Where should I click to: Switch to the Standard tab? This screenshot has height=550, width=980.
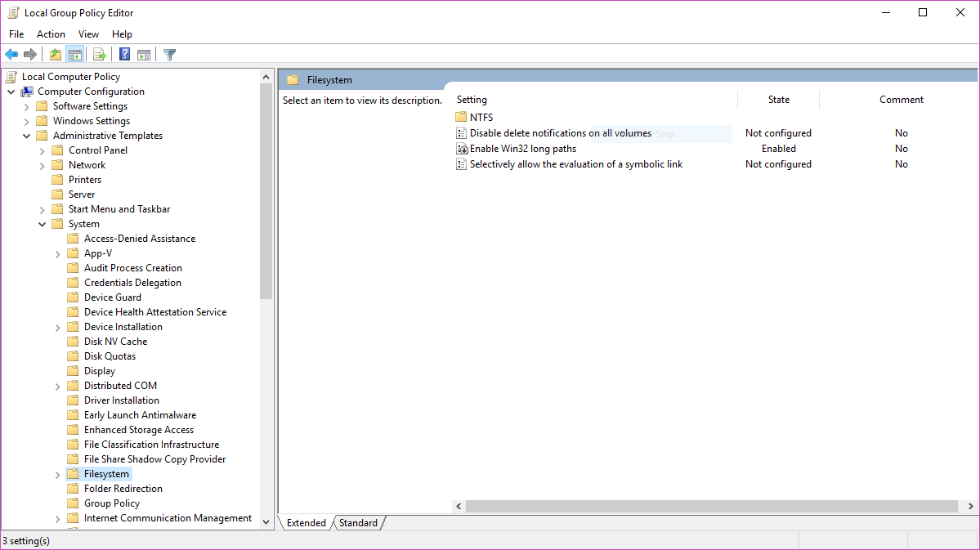[x=358, y=522]
